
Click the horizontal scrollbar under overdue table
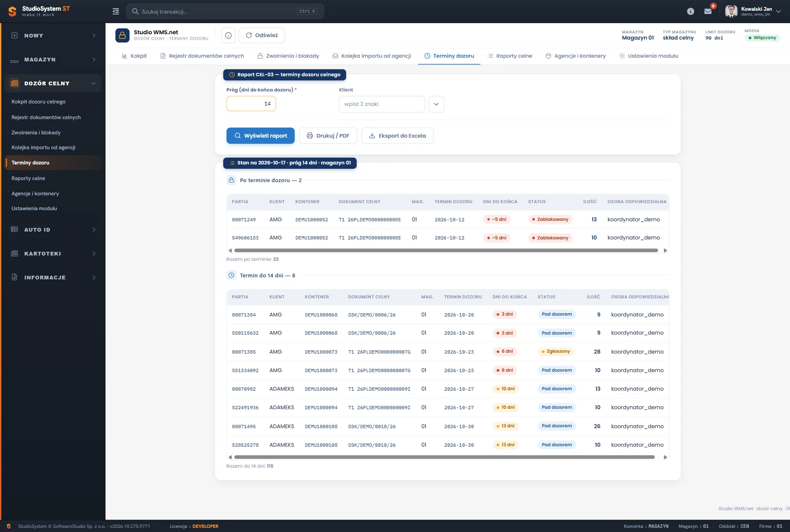pos(446,251)
